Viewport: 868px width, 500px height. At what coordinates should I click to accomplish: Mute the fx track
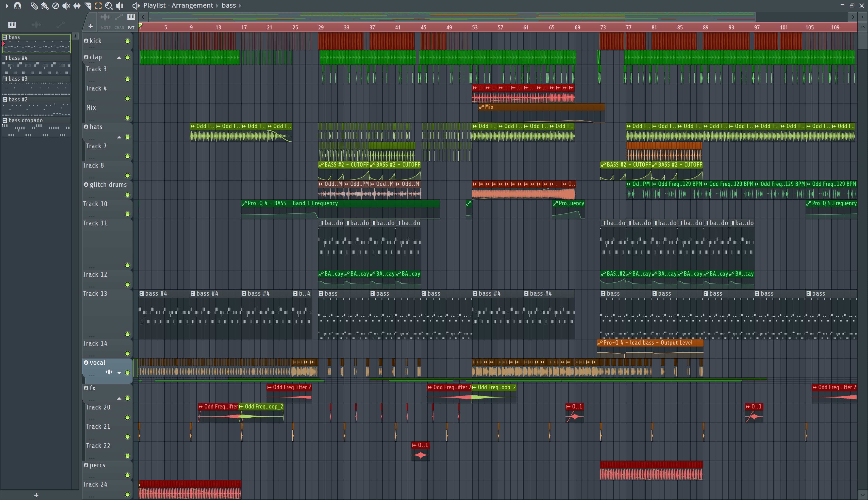coord(128,398)
